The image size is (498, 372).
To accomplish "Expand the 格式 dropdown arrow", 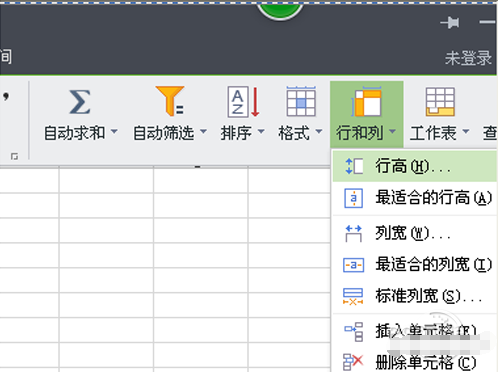I will pyautogui.click(x=319, y=131).
